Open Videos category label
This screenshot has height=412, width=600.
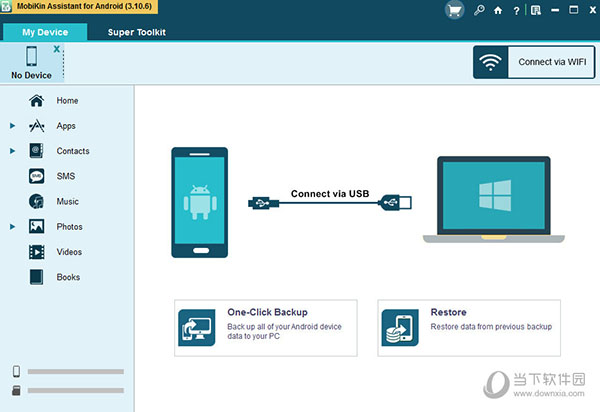[69, 252]
